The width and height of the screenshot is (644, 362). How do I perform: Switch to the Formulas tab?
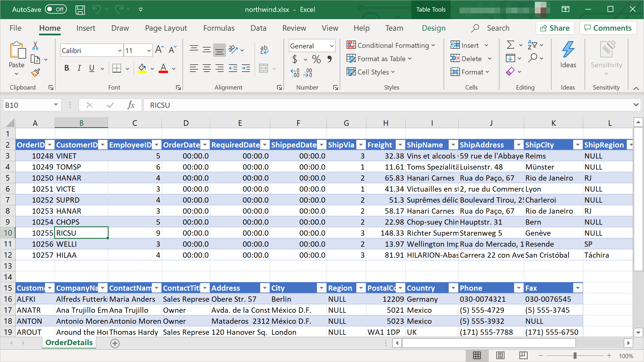pos(219,28)
